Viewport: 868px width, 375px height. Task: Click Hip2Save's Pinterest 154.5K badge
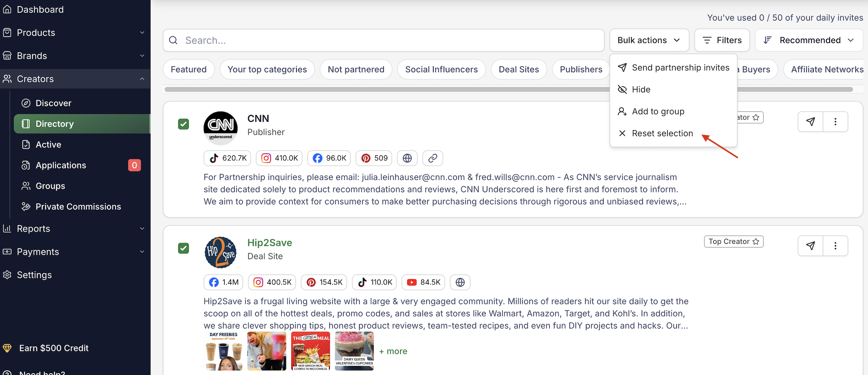point(324,282)
